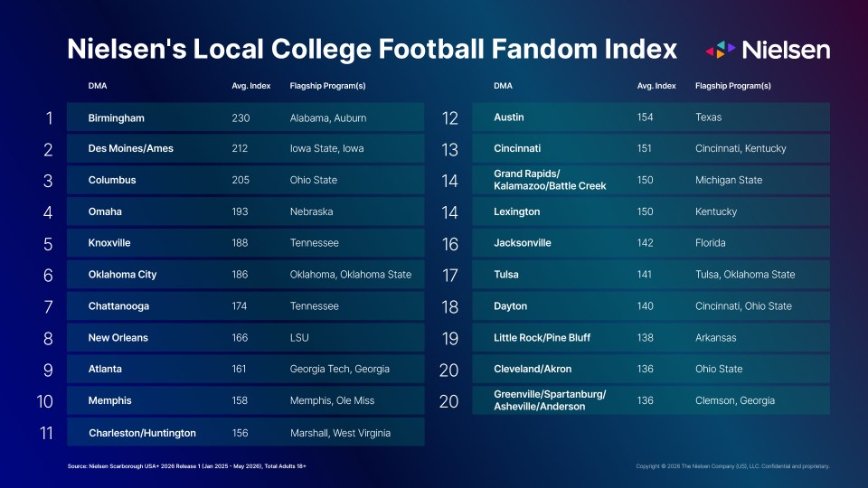
Task: Select the Tulsa DMA row
Action: pyautogui.click(x=651, y=275)
